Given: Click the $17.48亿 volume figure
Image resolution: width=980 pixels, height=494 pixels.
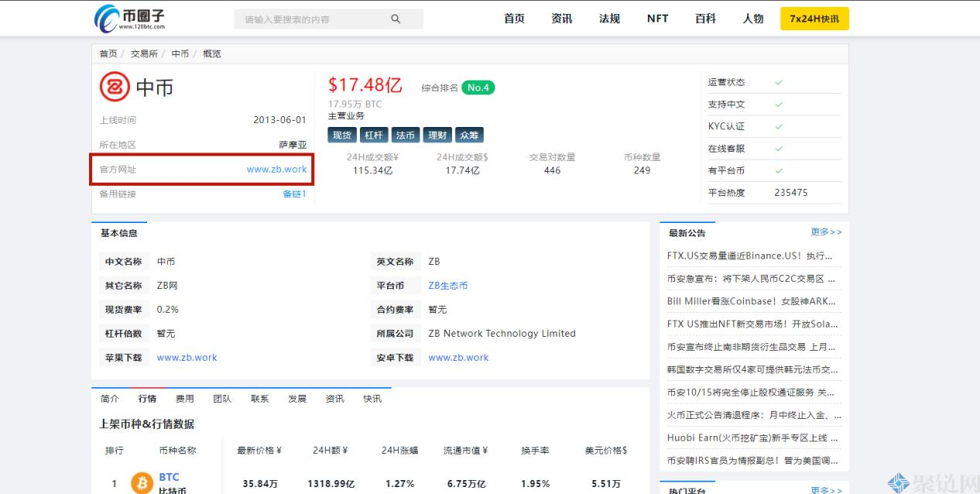Looking at the screenshot, I should [365, 85].
